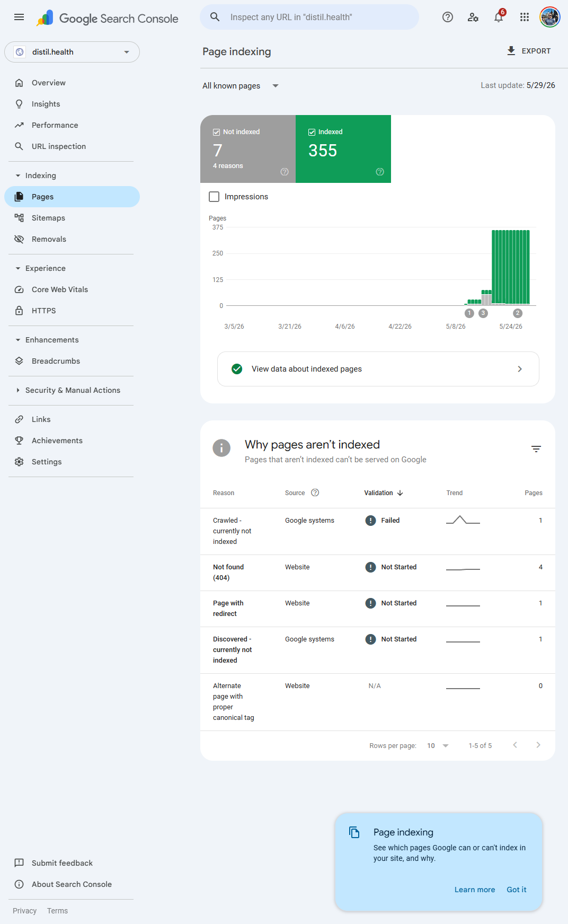The width and height of the screenshot is (568, 924).
Task: Uncheck the Not indexed checkbox
Action: click(216, 132)
